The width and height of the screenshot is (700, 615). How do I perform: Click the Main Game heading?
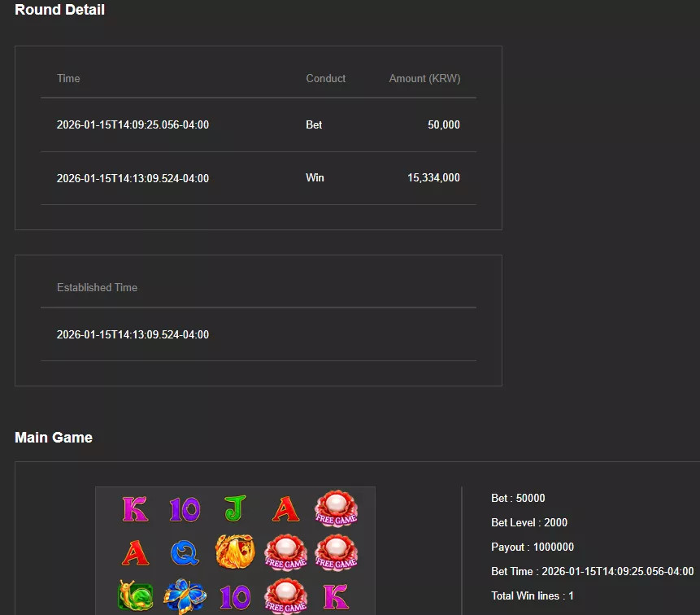[54, 437]
